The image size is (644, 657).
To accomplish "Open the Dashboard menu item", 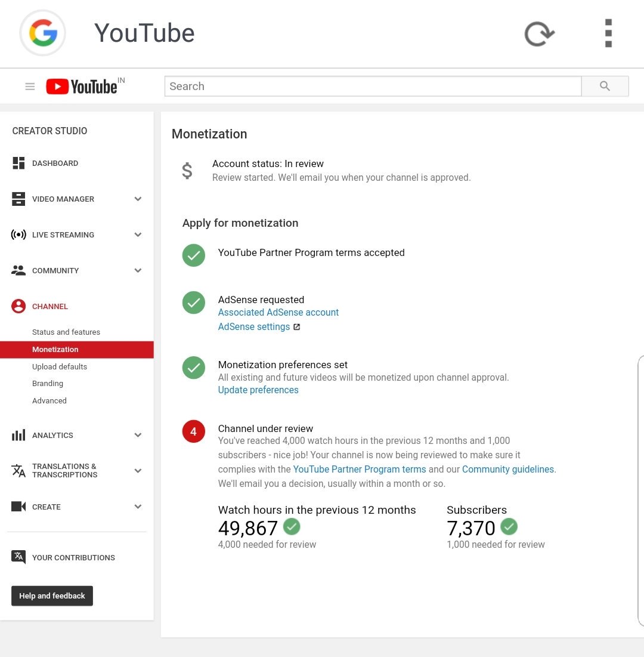I will [55, 163].
